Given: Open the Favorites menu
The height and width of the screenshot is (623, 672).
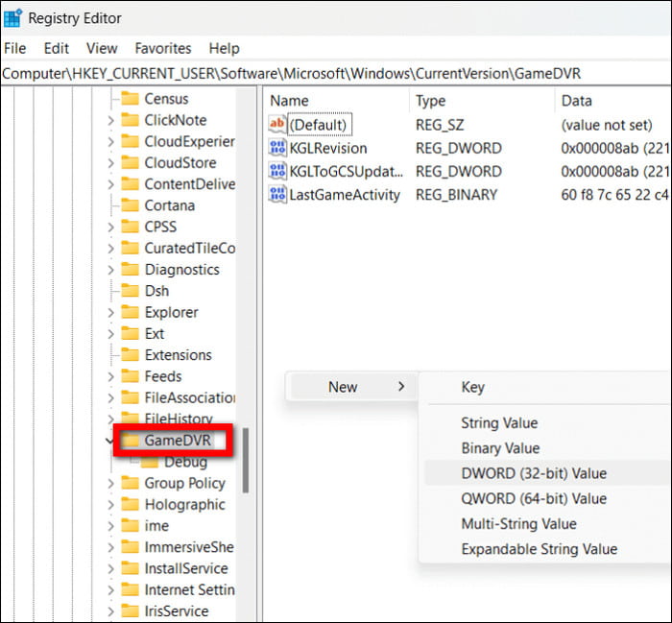Looking at the screenshot, I should coord(162,48).
